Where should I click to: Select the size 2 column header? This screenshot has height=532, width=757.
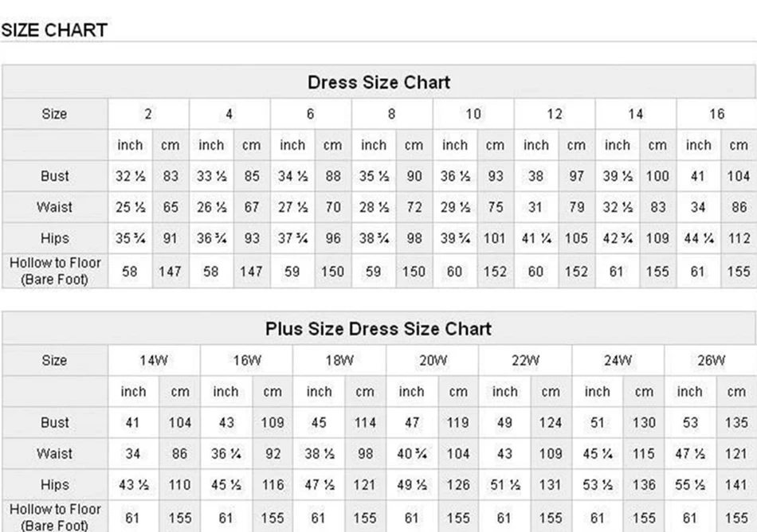(148, 114)
